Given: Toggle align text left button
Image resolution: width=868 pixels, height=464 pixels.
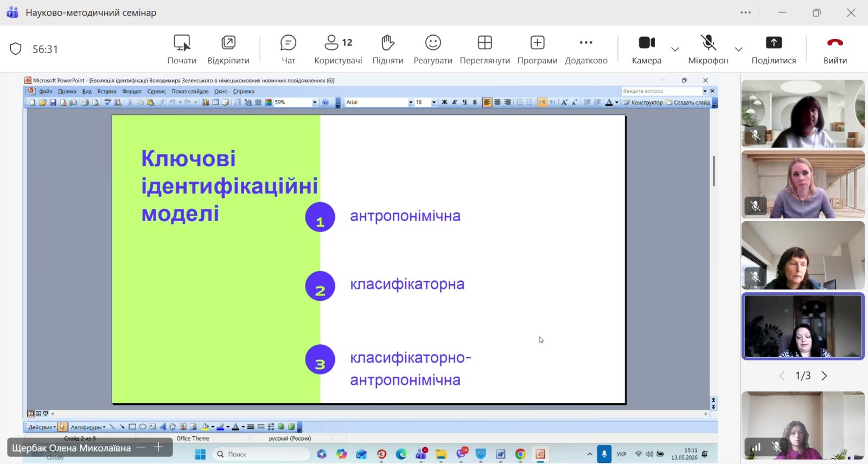Looking at the screenshot, I should tap(487, 102).
